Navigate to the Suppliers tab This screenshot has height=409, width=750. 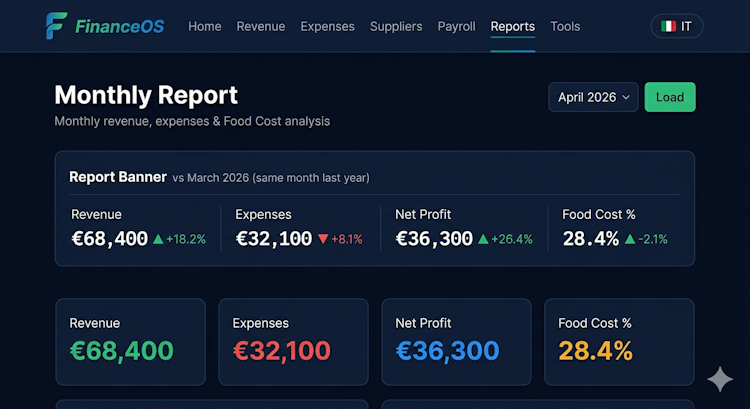coord(396,26)
